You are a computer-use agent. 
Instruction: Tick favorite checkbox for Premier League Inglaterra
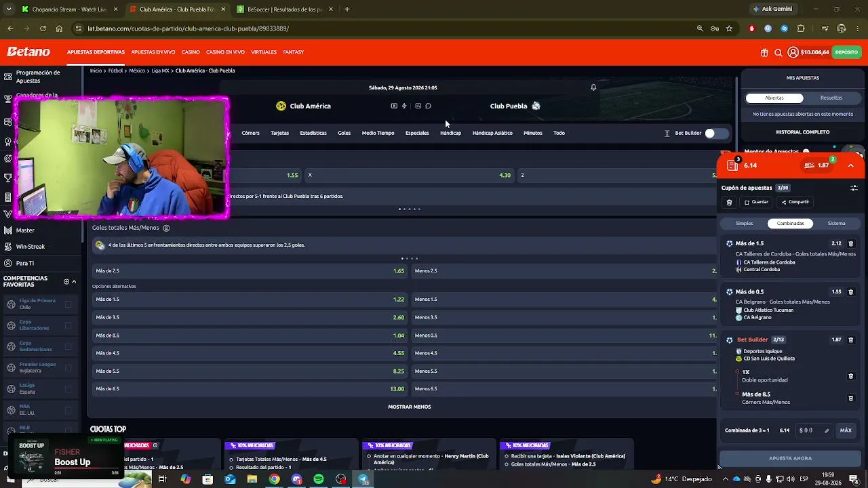(68, 367)
